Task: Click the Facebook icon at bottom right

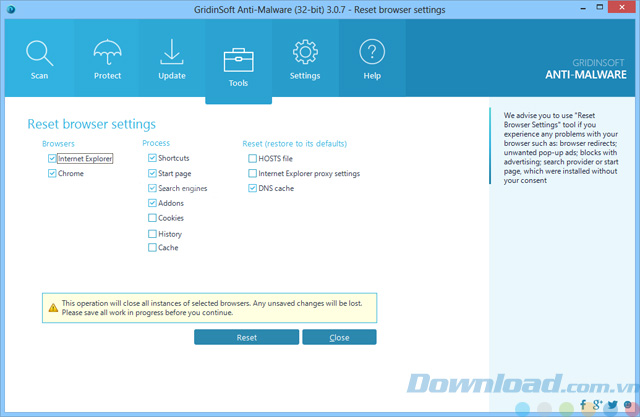Action: tap(581, 405)
